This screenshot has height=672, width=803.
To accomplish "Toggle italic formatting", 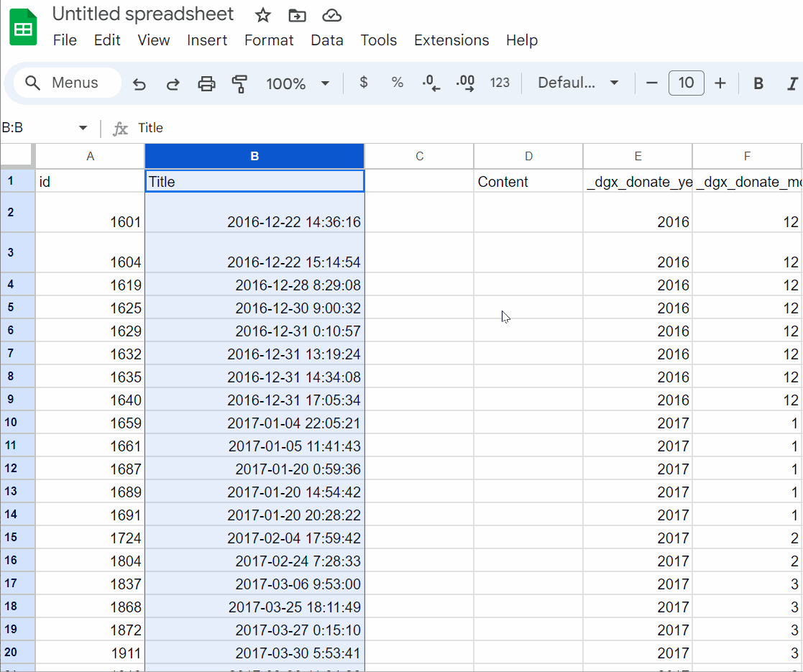I will pos(791,83).
